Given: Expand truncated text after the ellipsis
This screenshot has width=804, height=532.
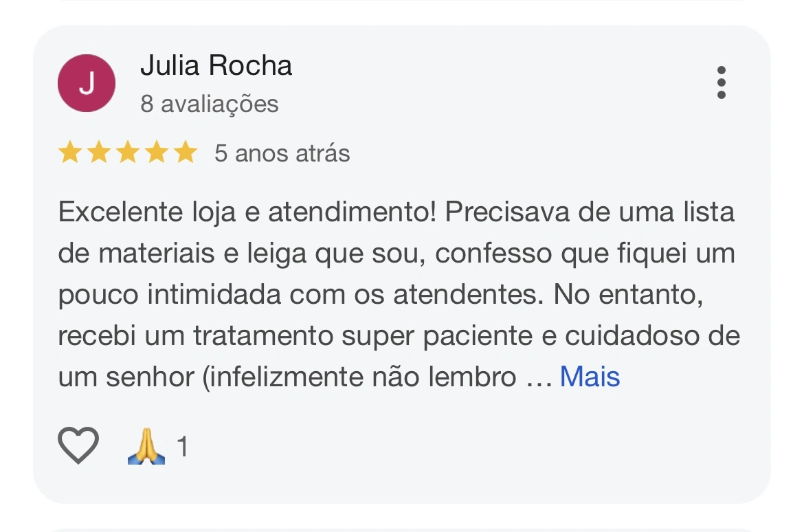Looking at the screenshot, I should click(x=590, y=375).
